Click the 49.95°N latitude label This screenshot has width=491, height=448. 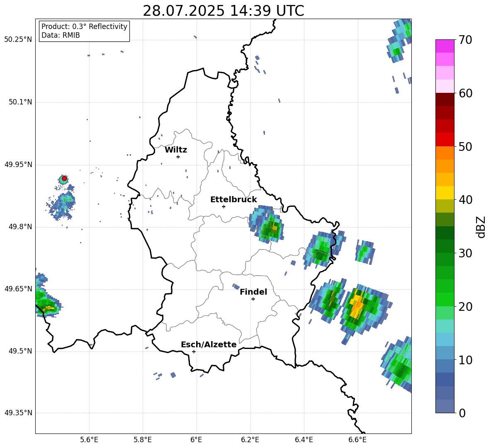click(18, 164)
